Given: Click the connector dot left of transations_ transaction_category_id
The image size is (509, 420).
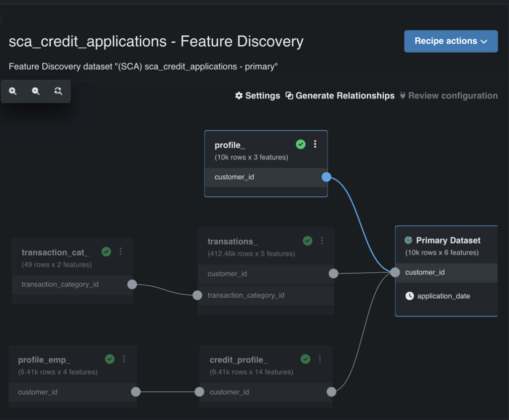Looking at the screenshot, I should pos(197,295).
